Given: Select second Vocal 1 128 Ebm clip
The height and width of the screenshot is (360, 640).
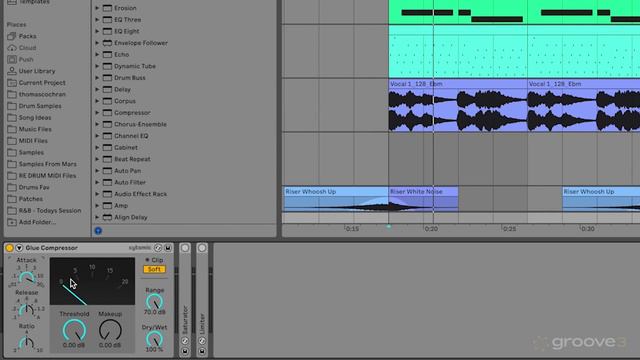Looking at the screenshot, I should coord(584,105).
